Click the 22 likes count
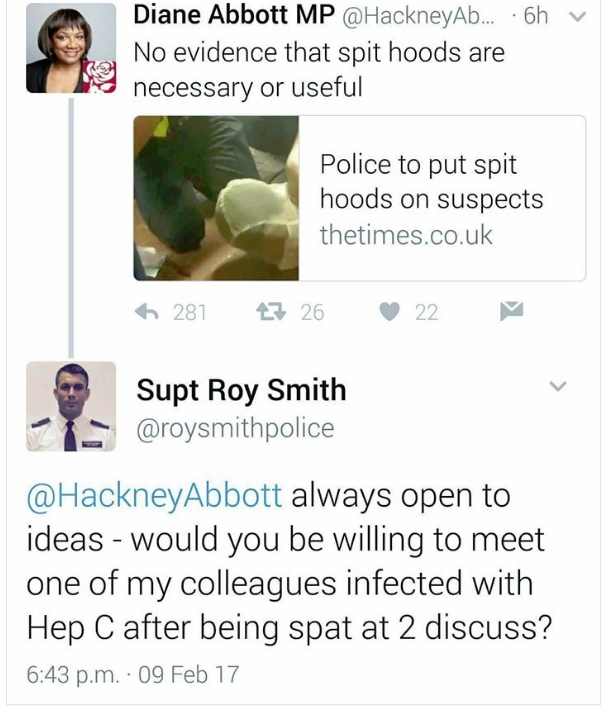This screenshot has height=716, width=606. pos(427,313)
